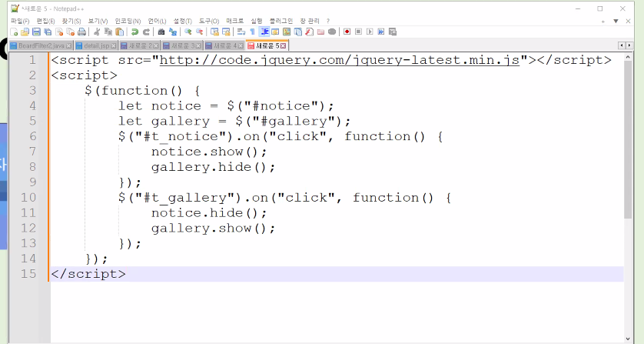
Task: Open the 설정(T) menu
Action: tap(182, 21)
